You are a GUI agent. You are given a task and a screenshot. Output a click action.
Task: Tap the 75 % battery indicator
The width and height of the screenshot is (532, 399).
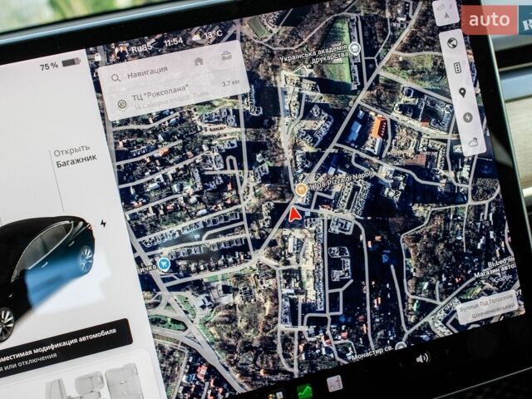click(61, 65)
